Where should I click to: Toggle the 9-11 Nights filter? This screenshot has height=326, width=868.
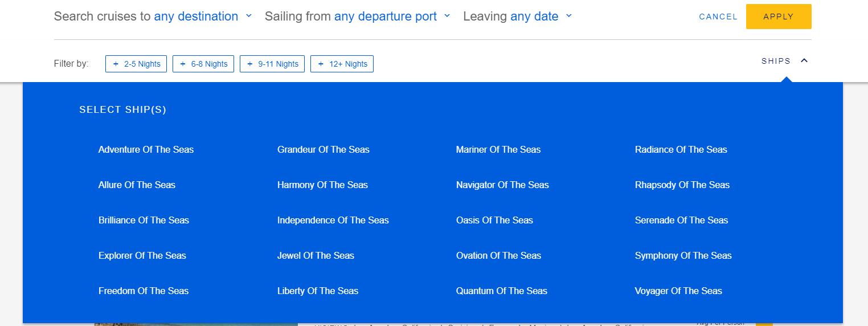(272, 64)
